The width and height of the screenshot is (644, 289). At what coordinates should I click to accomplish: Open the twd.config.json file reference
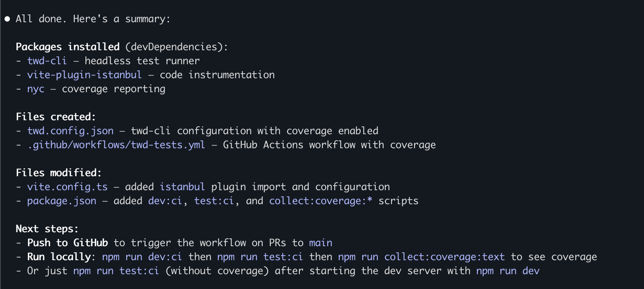point(70,131)
